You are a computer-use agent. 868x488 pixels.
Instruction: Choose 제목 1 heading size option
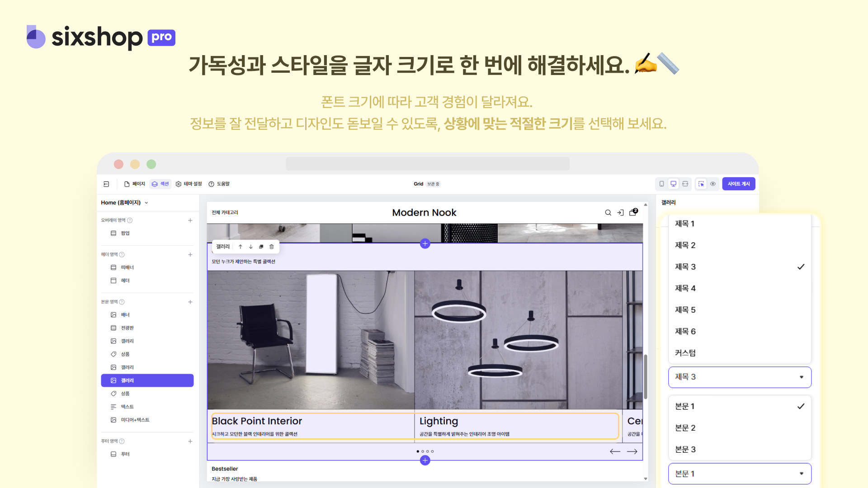(x=684, y=224)
